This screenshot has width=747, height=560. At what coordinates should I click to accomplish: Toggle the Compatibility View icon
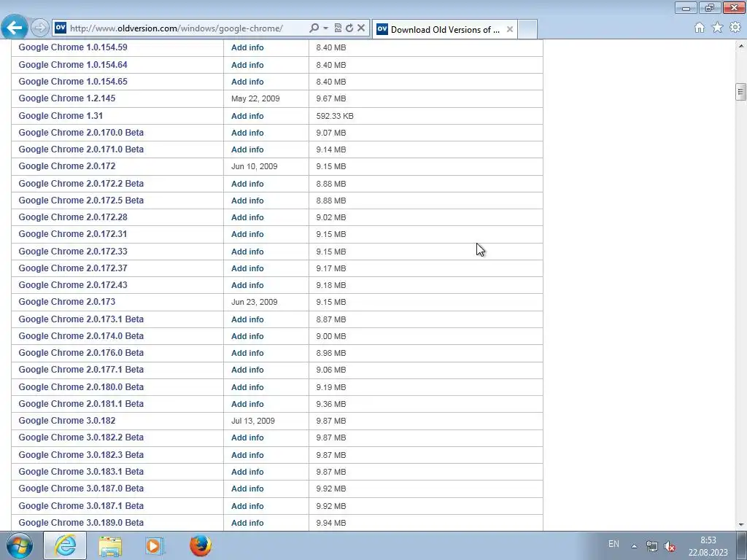pos(338,28)
